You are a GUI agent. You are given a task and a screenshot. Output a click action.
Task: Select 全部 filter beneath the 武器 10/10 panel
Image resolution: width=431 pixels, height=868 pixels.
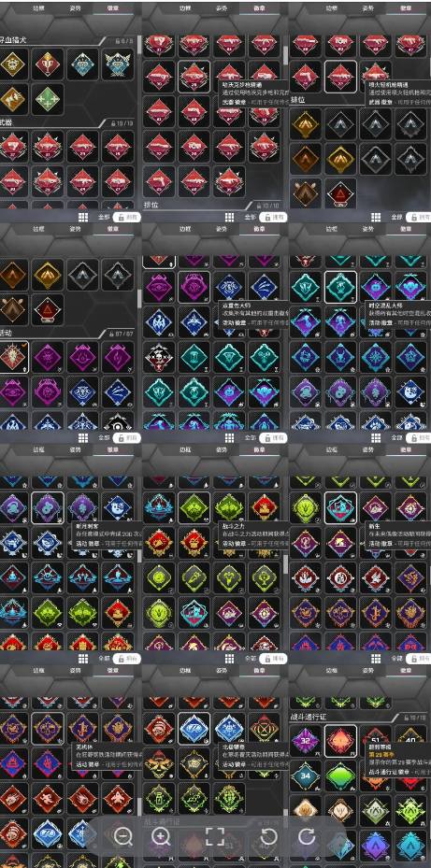103,218
